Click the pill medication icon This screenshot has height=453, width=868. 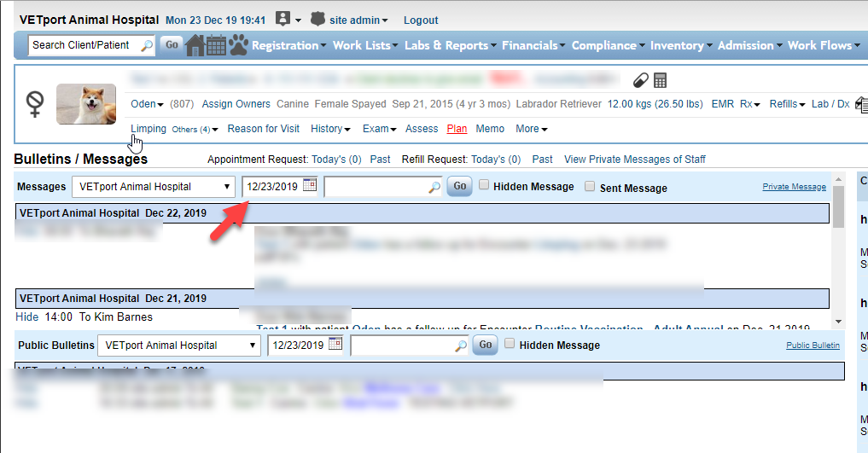[x=640, y=81]
